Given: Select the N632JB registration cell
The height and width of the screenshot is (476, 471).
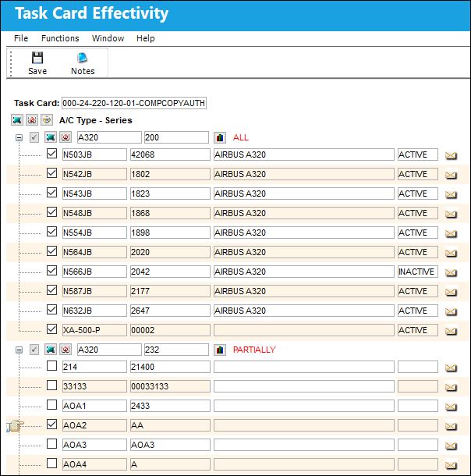Looking at the screenshot, I should (x=94, y=311).
